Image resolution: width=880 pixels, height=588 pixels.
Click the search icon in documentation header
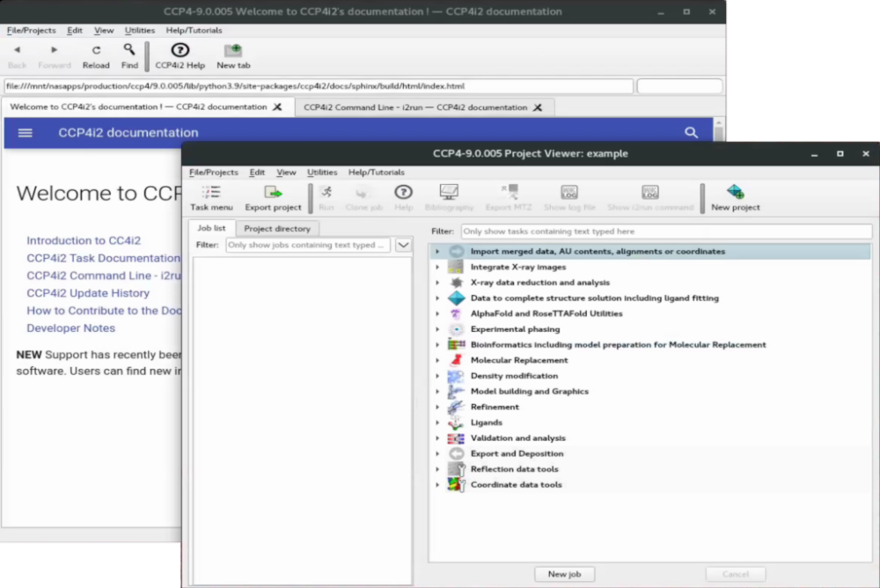[691, 133]
